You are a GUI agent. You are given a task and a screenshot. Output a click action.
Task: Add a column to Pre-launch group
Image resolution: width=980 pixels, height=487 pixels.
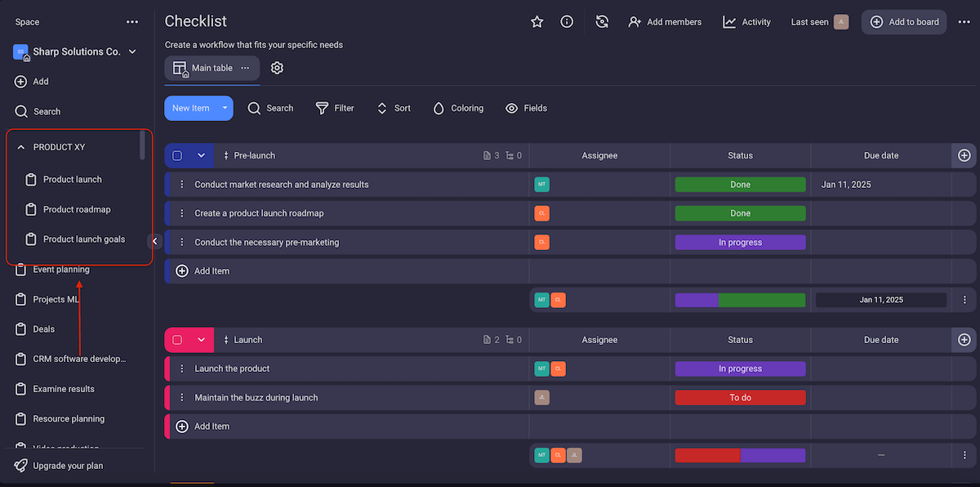(x=964, y=155)
